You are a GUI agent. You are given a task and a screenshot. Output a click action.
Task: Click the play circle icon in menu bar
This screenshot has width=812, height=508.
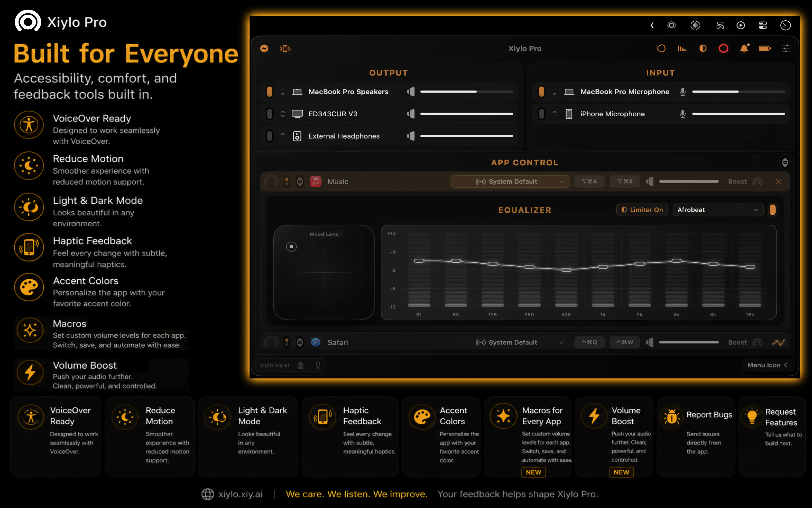741,25
